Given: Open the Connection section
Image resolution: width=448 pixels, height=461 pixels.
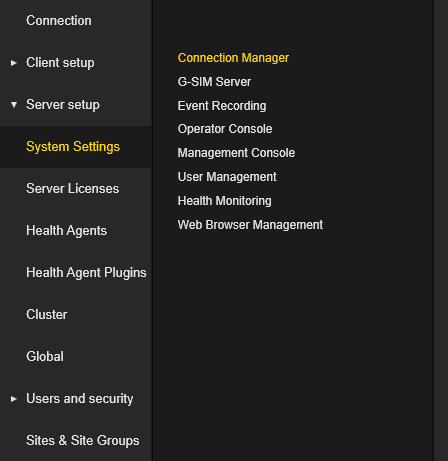Looking at the screenshot, I should pyautogui.click(x=59, y=21).
